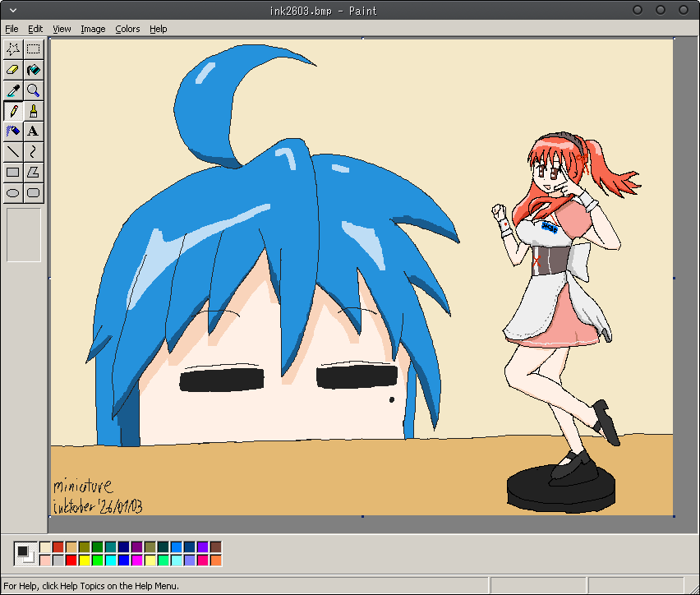Click the status bar help text
This screenshot has height=595, width=700.
91,586
